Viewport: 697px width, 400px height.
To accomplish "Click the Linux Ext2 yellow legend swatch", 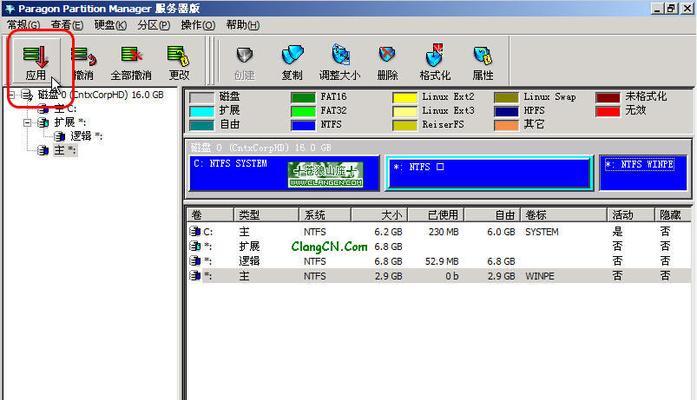I will coord(405,97).
